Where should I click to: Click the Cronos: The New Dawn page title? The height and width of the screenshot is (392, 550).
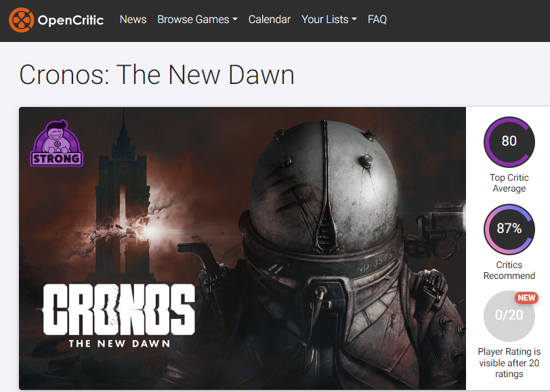click(x=156, y=74)
